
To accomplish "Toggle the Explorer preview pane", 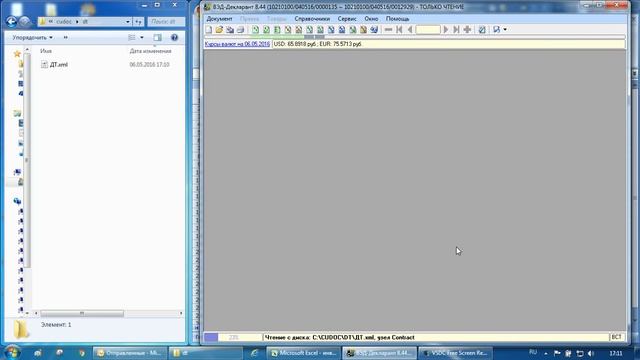I will tap(158, 38).
